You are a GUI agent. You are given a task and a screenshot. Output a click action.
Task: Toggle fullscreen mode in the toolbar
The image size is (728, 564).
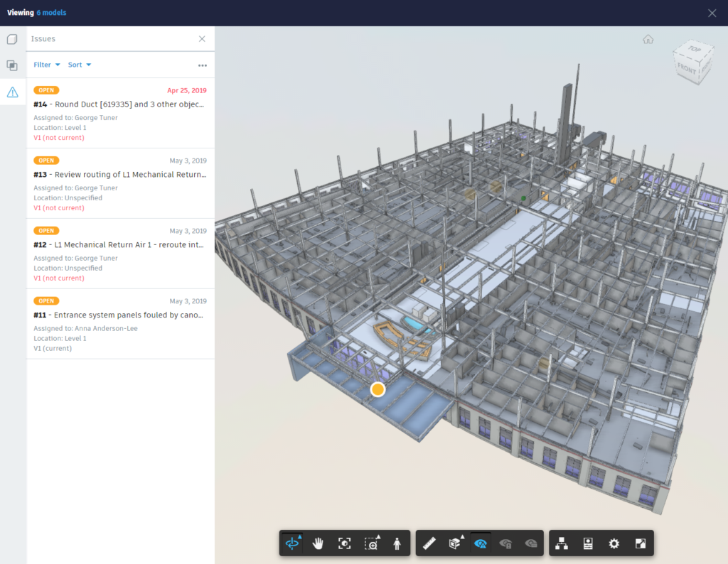click(641, 543)
